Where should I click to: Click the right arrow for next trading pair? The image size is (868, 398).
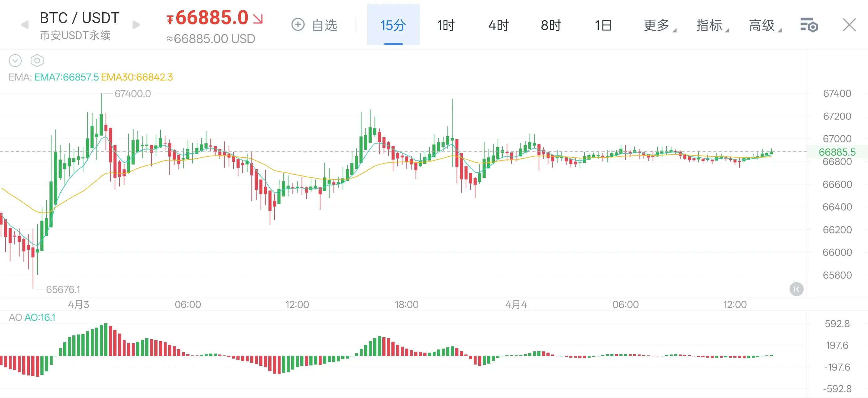click(136, 25)
